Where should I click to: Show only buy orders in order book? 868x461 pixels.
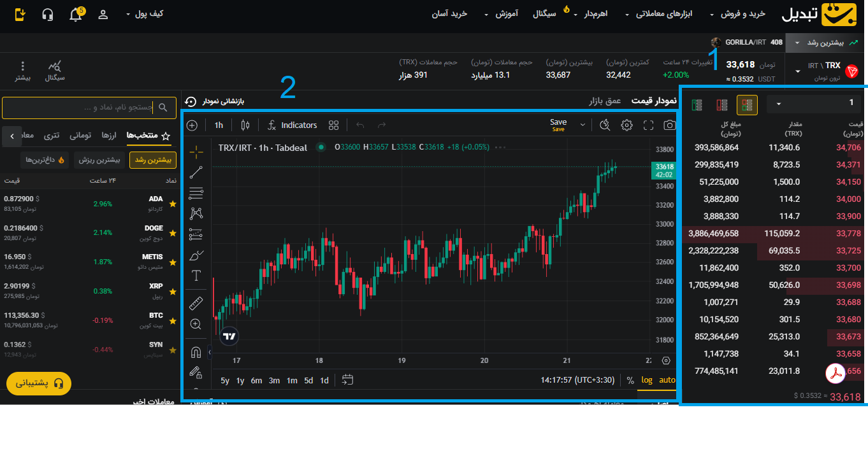pos(697,106)
